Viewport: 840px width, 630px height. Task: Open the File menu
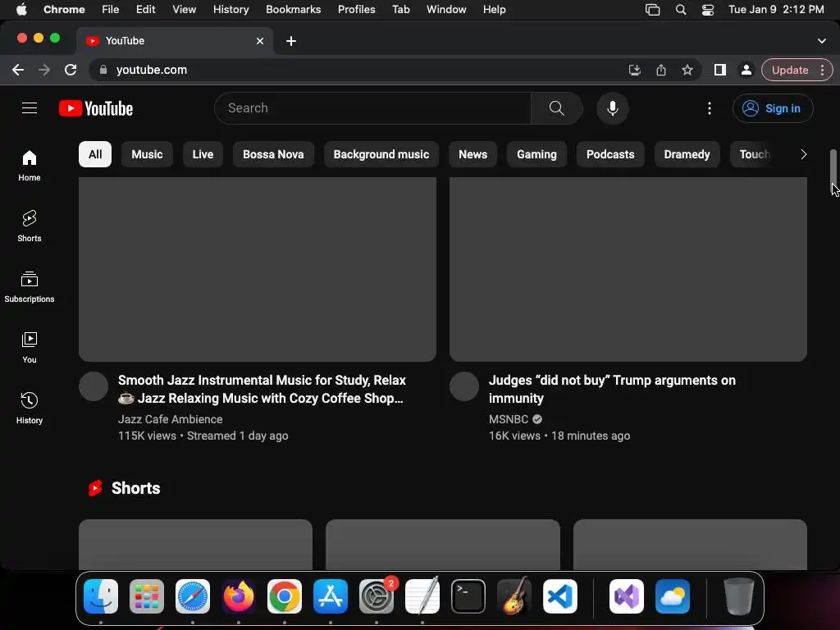pos(111,10)
